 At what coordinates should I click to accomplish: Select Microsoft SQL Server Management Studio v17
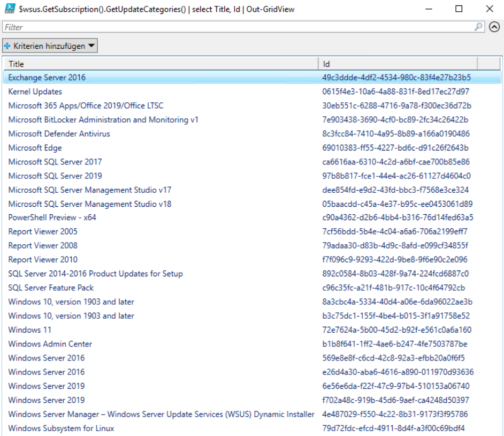[252, 190]
